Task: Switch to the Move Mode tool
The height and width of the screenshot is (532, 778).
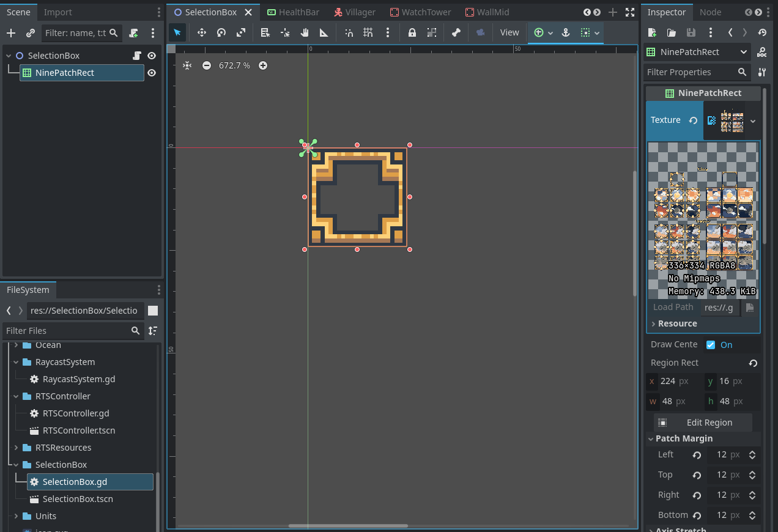Action: pyautogui.click(x=201, y=32)
